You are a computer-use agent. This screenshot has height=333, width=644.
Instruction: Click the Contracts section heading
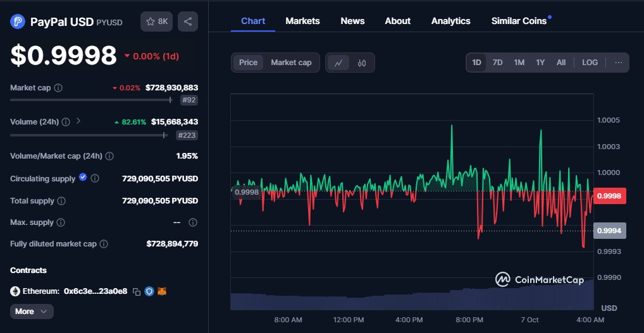tap(28, 270)
